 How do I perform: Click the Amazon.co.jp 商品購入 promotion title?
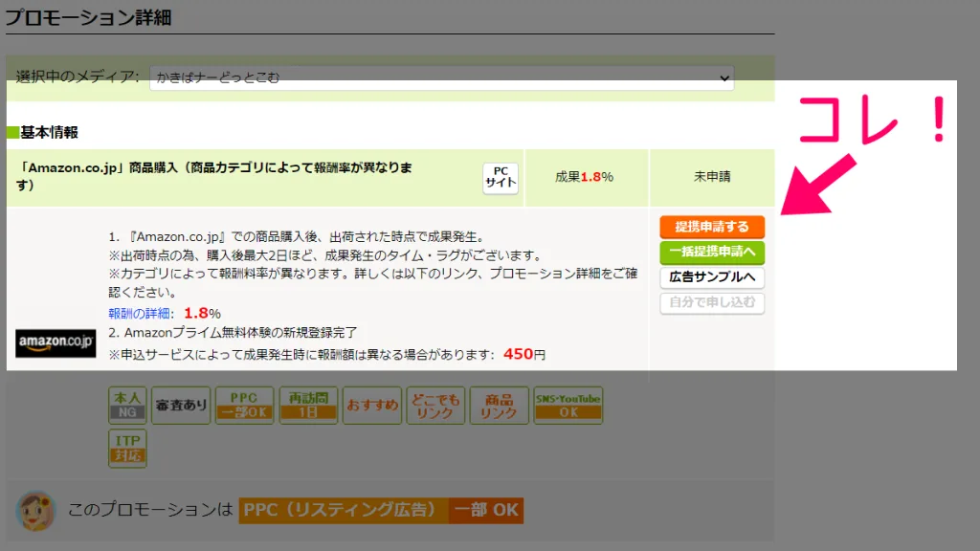point(217,176)
